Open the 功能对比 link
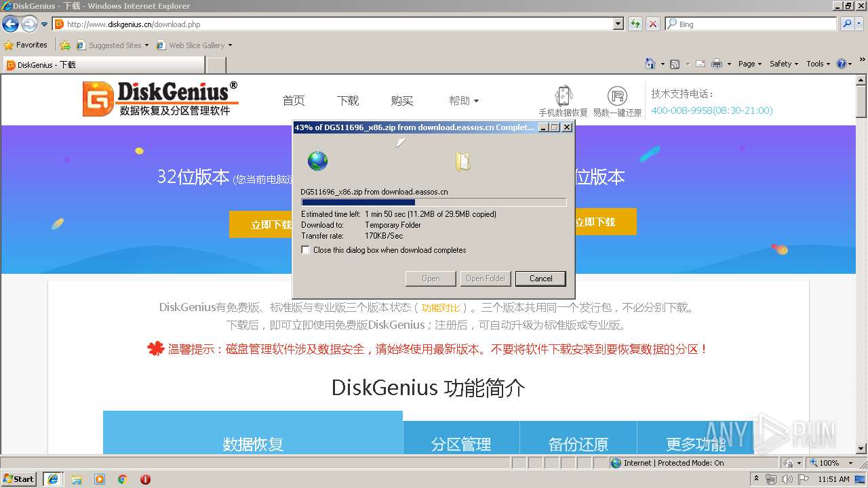868x488 pixels. point(441,308)
